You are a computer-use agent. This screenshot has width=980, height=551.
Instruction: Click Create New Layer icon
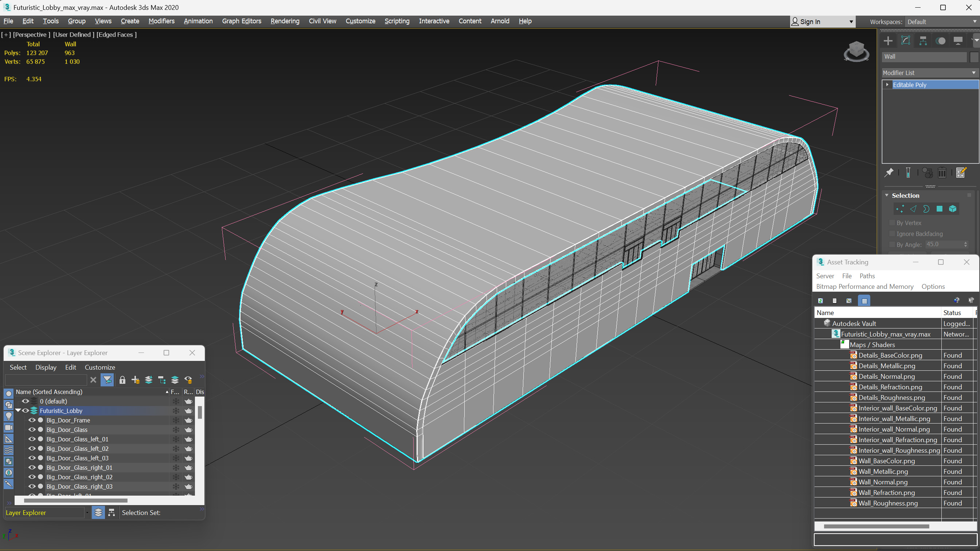(136, 379)
